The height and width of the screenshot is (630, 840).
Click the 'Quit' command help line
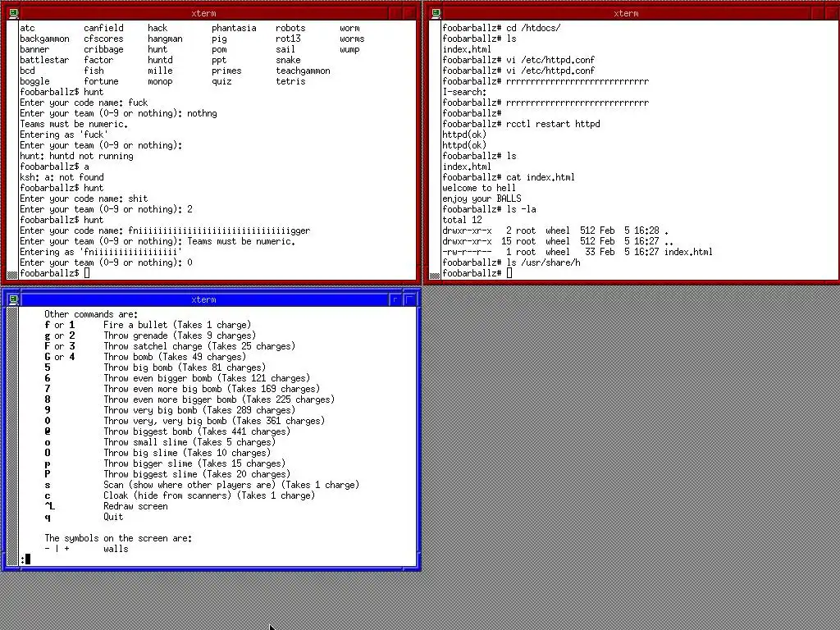tap(113, 517)
